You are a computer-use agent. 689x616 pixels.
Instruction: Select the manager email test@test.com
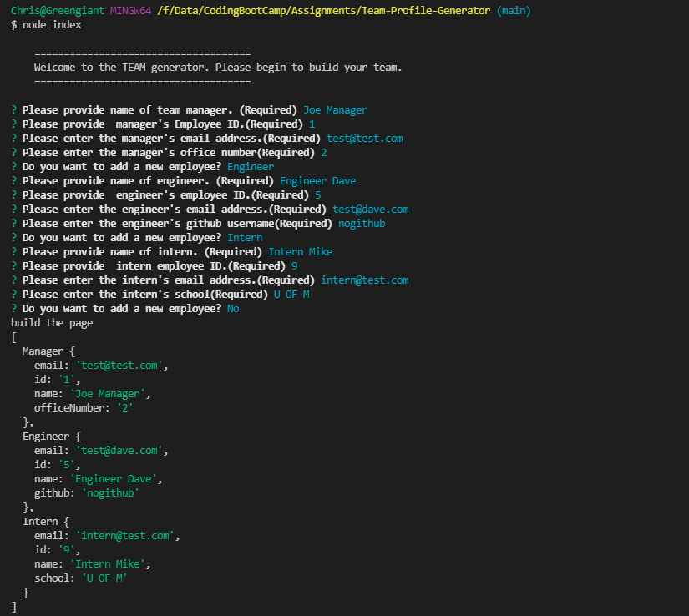click(x=364, y=138)
